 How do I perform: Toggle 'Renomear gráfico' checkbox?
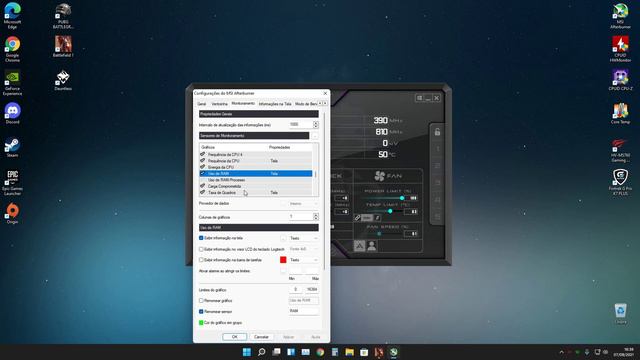pyautogui.click(x=201, y=300)
